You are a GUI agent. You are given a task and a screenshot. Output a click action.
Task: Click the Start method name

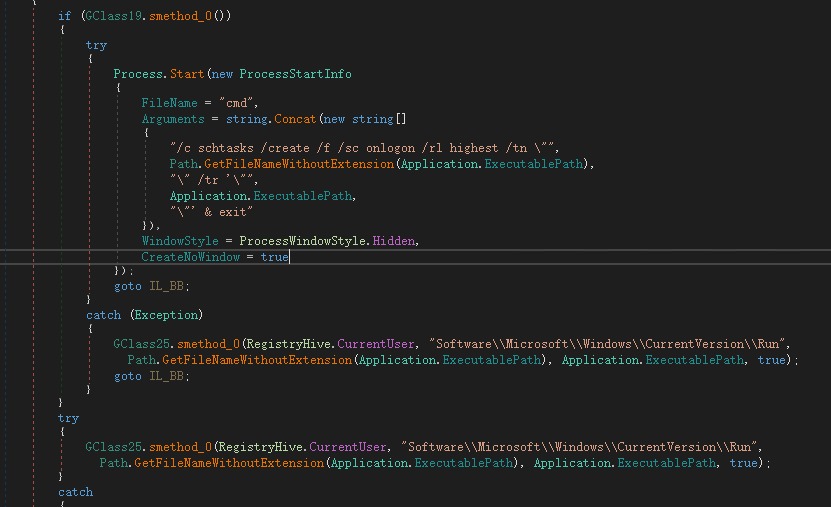click(187, 74)
